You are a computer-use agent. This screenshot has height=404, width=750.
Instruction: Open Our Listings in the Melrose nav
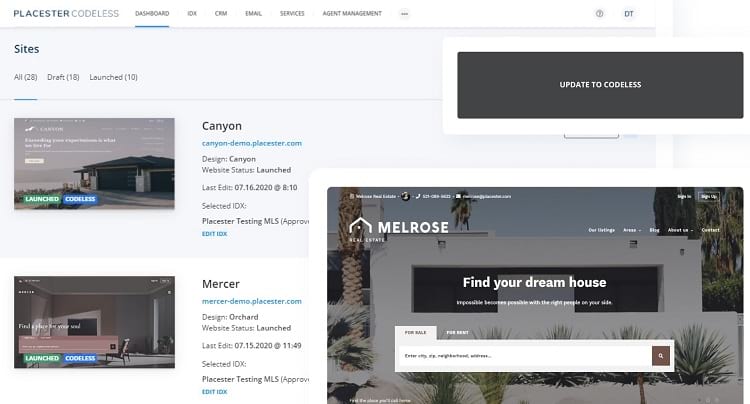tap(601, 230)
